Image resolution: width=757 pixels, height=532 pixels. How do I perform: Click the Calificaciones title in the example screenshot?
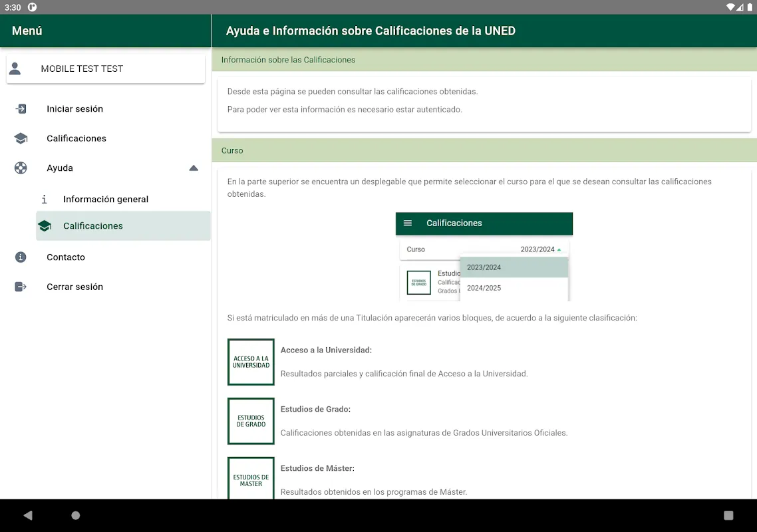point(454,223)
